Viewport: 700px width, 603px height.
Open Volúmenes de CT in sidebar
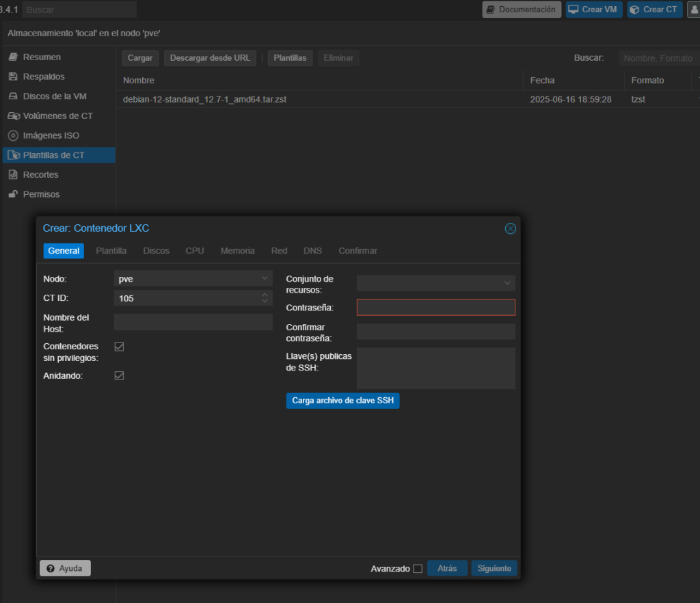tap(57, 116)
